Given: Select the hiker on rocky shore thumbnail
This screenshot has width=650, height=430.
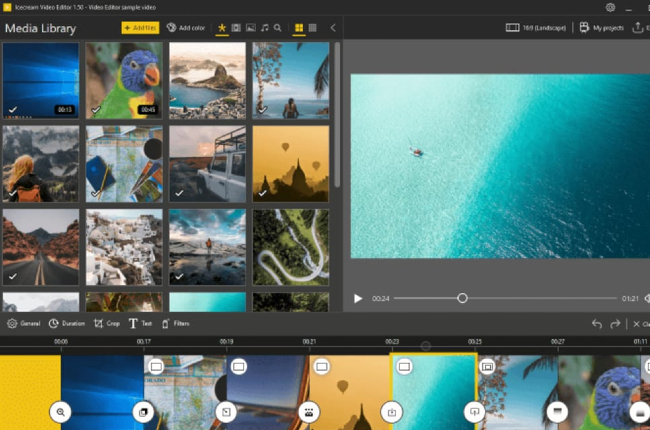Looking at the screenshot, I should [207, 247].
